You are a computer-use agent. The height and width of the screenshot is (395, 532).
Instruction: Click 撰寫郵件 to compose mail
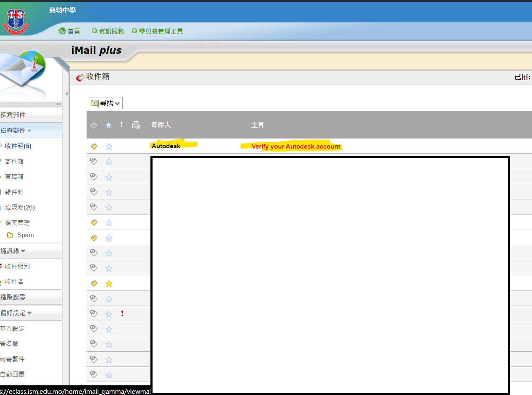pos(13,115)
